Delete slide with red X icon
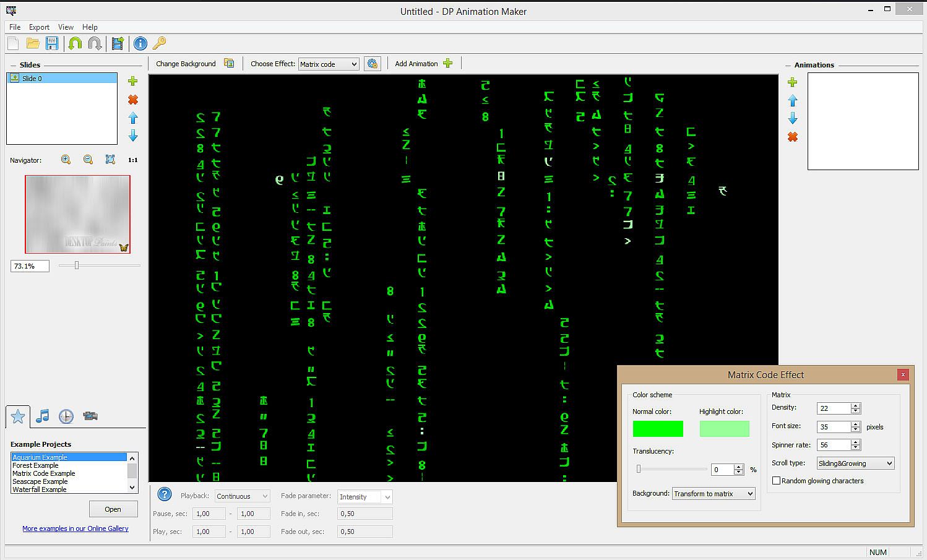Image resolution: width=927 pixels, height=560 pixels. coord(132,100)
